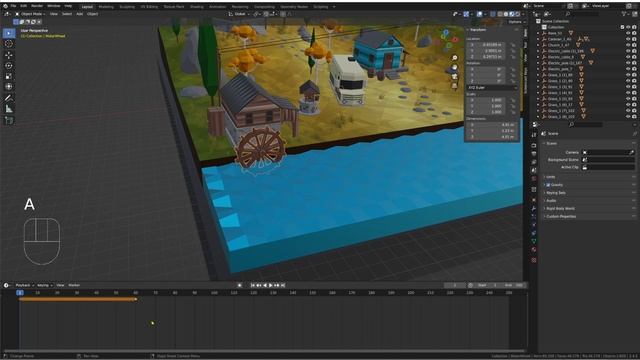Jump to timeline start button
Image resolution: width=640 pixels, height=360 pixels.
[x=253, y=285]
